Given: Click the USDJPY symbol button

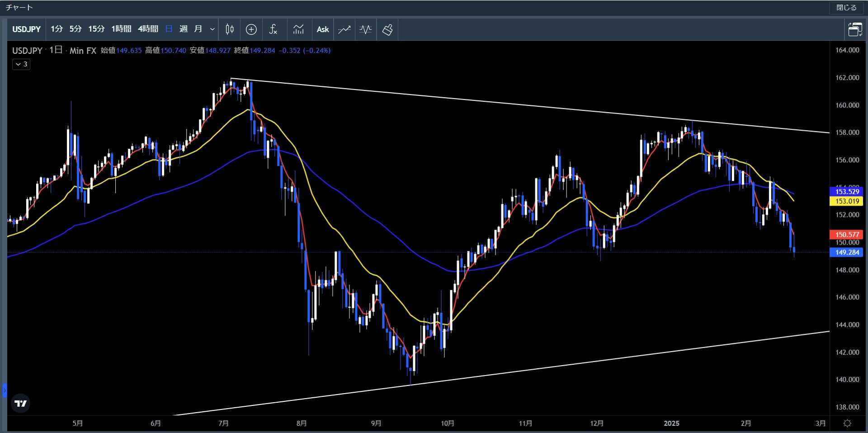Looking at the screenshot, I should [26, 29].
